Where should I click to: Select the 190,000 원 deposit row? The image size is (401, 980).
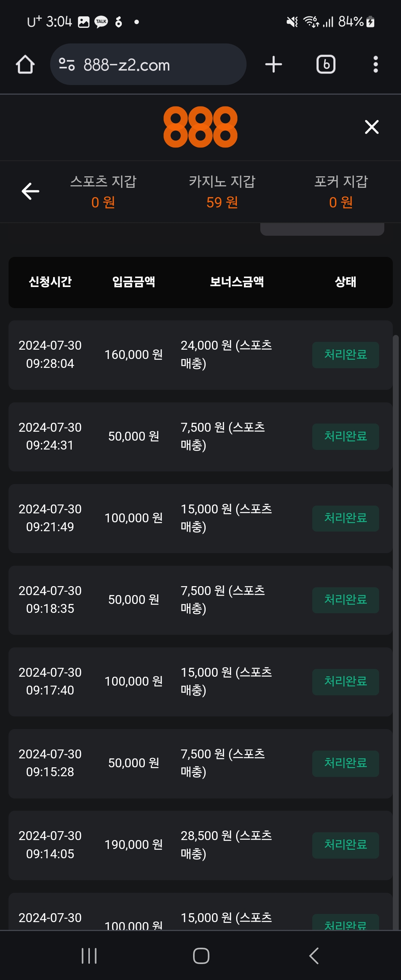(x=134, y=845)
